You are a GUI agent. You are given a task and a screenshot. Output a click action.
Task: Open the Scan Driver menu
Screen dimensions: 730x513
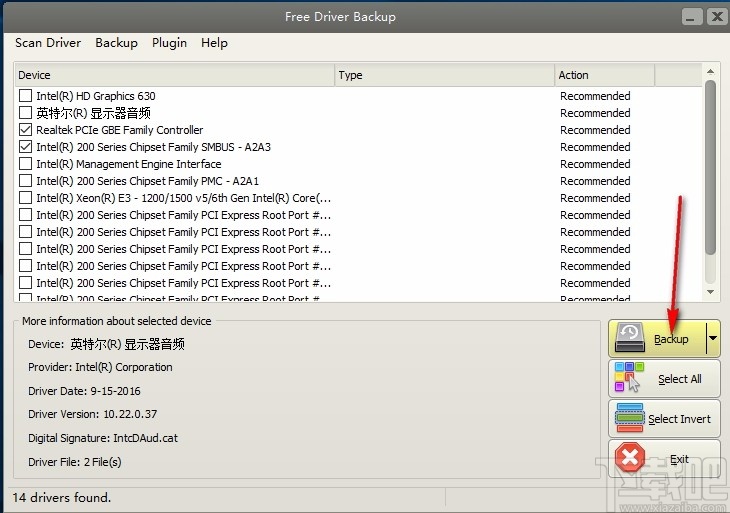pos(48,43)
